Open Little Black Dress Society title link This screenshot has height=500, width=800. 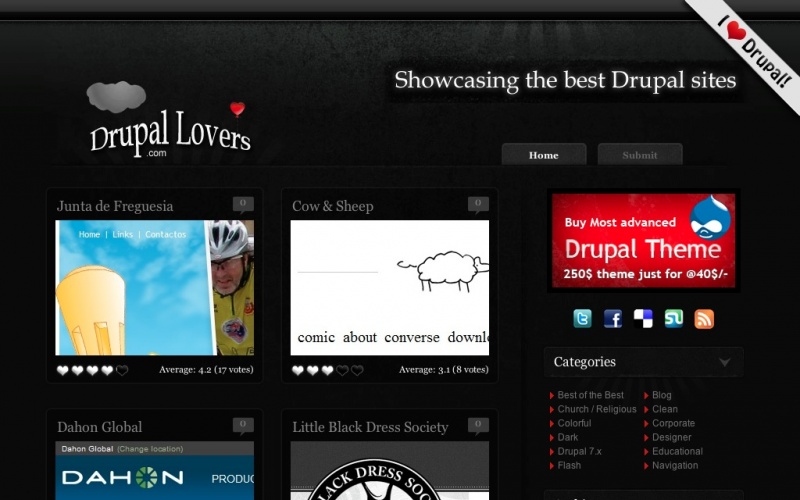click(x=370, y=427)
